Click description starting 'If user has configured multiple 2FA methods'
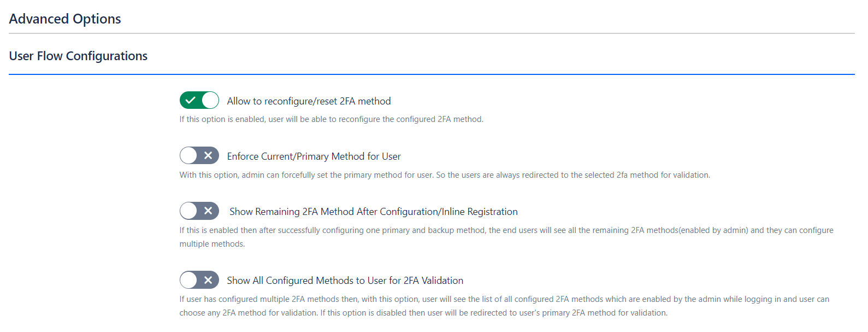The width and height of the screenshot is (868, 332). click(x=504, y=306)
